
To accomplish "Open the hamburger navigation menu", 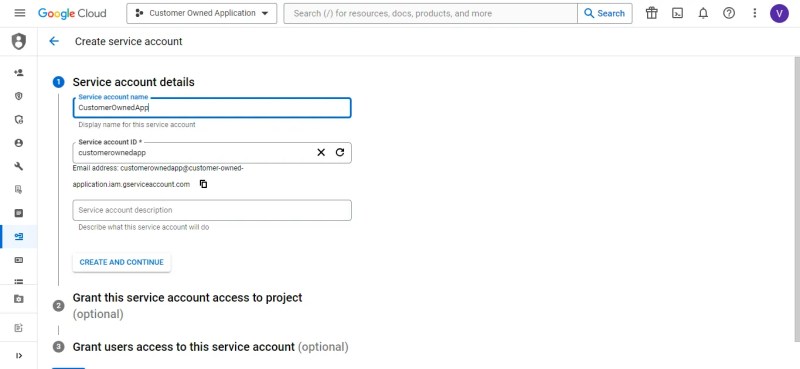I will pos(20,13).
